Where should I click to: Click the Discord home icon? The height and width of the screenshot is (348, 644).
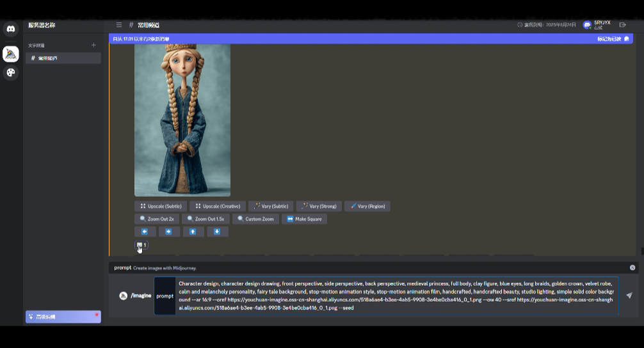[11, 29]
